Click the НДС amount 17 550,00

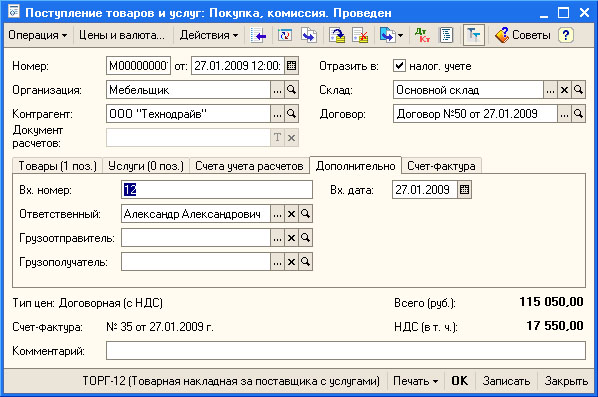click(x=555, y=326)
